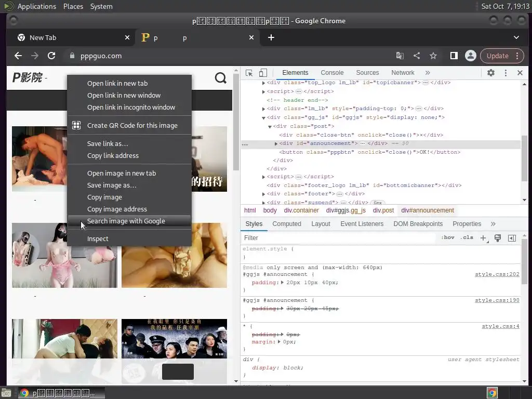Reload the pppguo.com page
The height and width of the screenshot is (399, 532).
click(51, 56)
